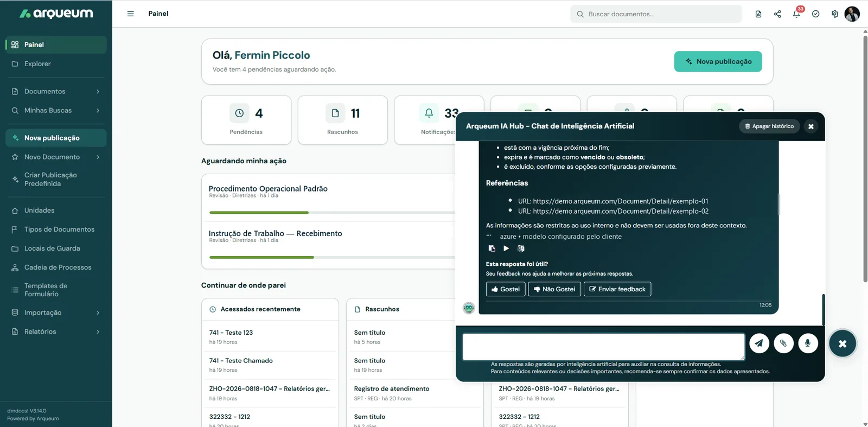The image size is (868, 427).
Task: Open Criar Publicação Predefinida in sidebar
Action: 56,179
